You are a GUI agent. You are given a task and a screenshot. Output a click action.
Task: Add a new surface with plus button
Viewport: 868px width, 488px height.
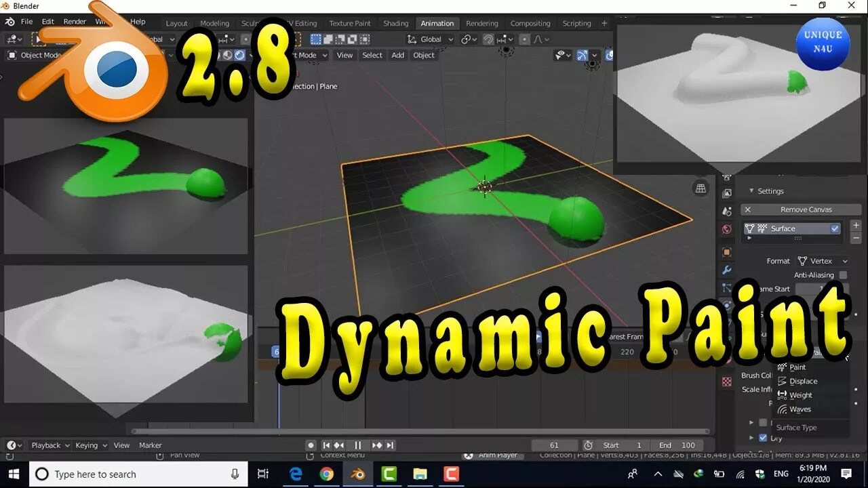tap(856, 225)
